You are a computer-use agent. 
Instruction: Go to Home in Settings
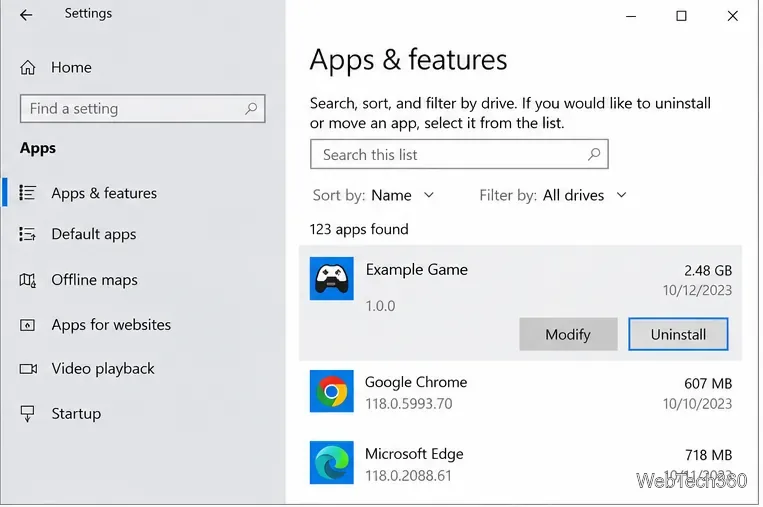coord(71,67)
